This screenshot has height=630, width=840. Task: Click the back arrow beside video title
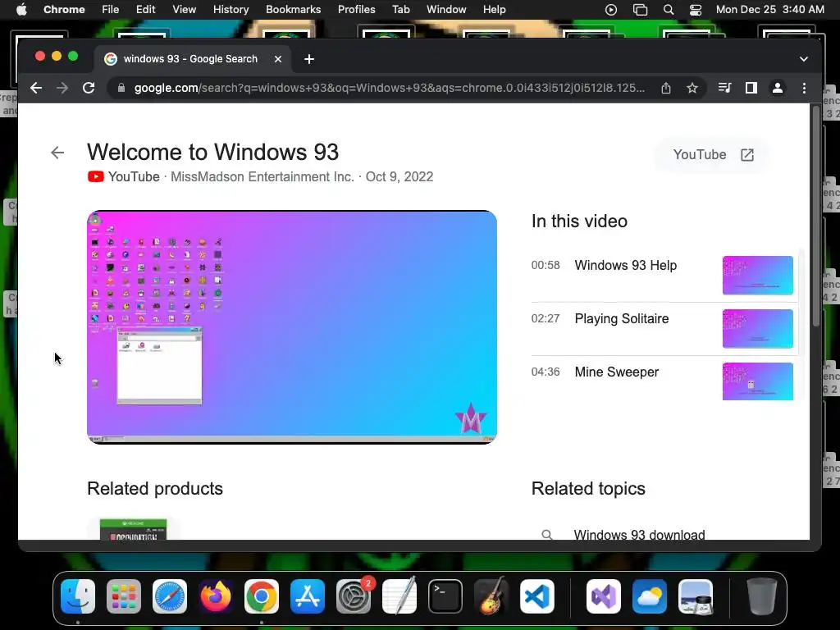click(57, 153)
